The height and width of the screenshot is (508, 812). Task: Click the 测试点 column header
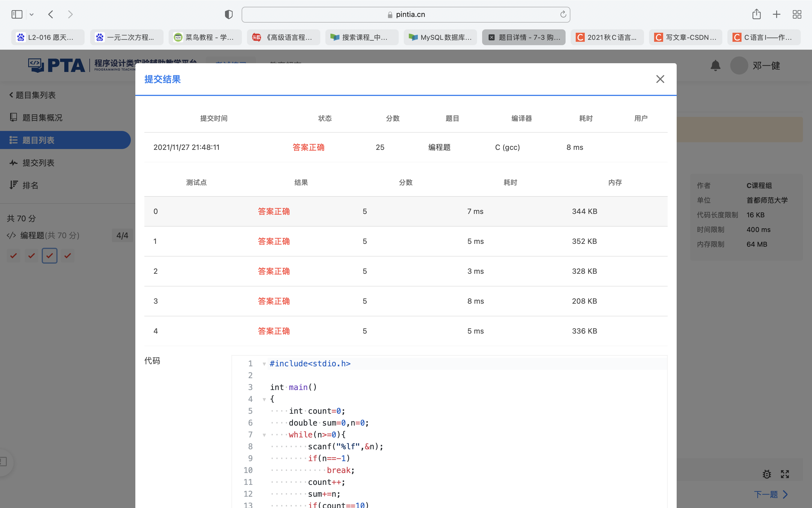[x=196, y=182]
